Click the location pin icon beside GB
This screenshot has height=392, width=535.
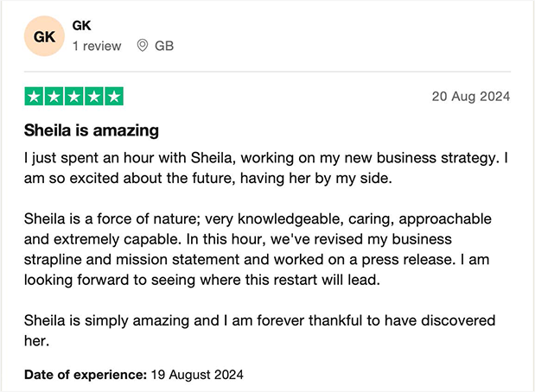tap(143, 46)
